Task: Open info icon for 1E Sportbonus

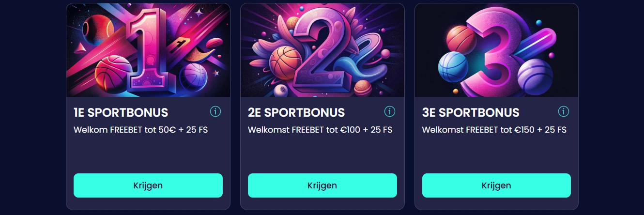Action: click(x=215, y=112)
